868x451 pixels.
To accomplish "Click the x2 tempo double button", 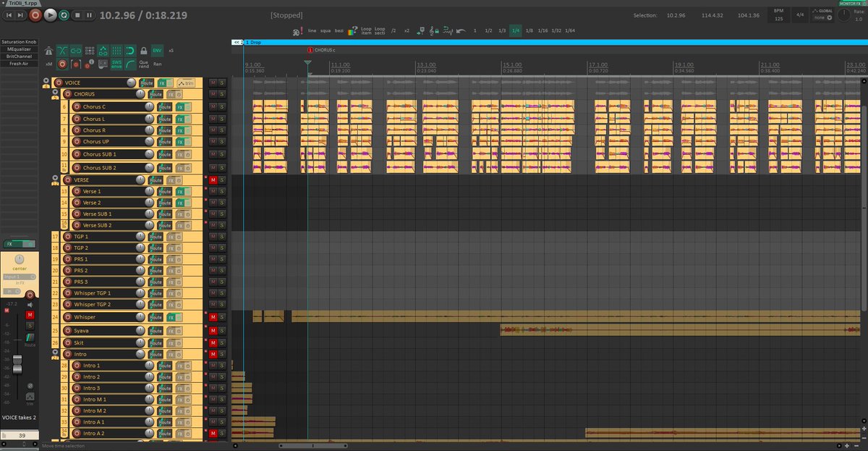I will (407, 31).
